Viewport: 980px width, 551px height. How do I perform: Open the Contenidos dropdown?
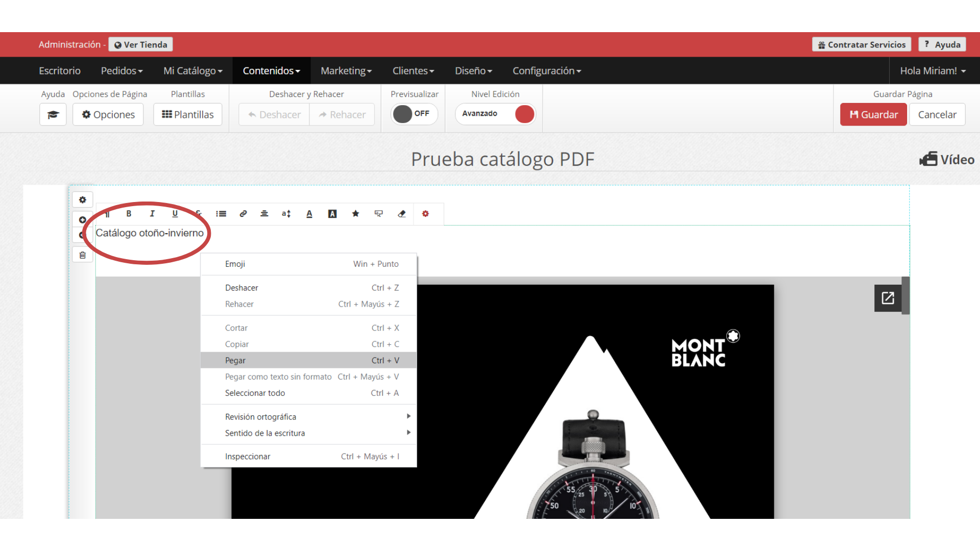pyautogui.click(x=272, y=71)
